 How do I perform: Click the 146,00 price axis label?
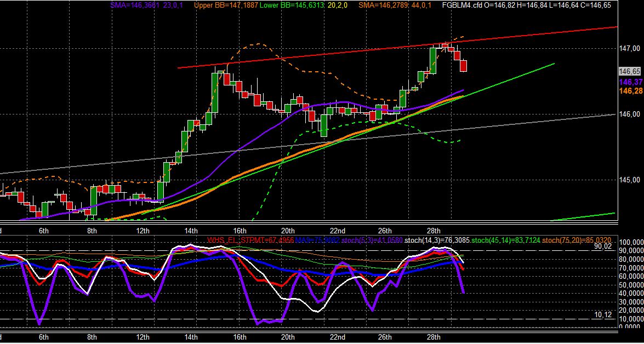tap(630, 114)
